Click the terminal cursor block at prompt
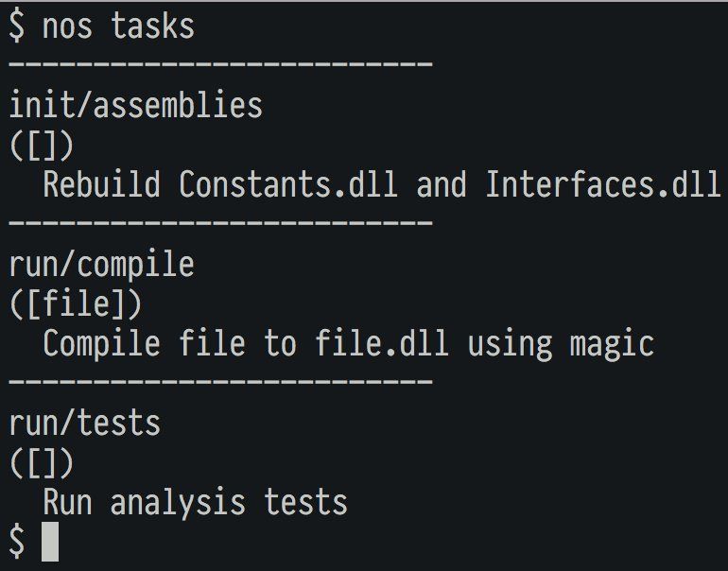This screenshot has width=728, height=571. (x=50, y=542)
